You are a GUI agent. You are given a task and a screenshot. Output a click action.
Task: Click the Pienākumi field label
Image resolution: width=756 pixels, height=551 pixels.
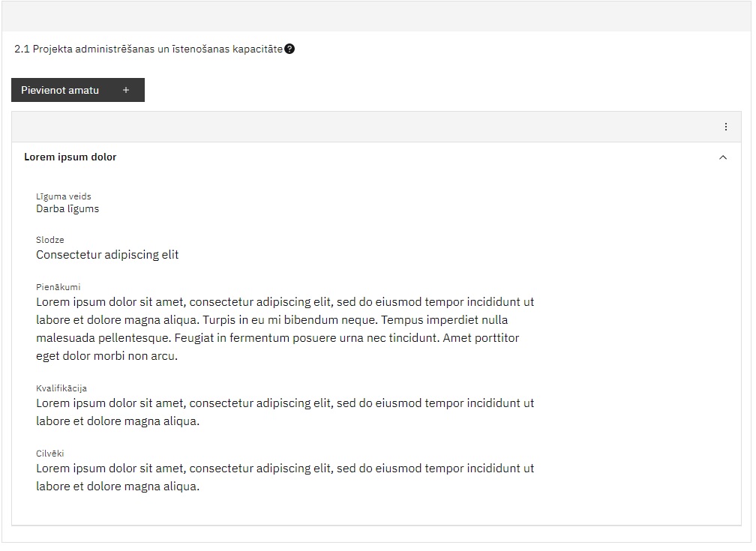[58, 287]
